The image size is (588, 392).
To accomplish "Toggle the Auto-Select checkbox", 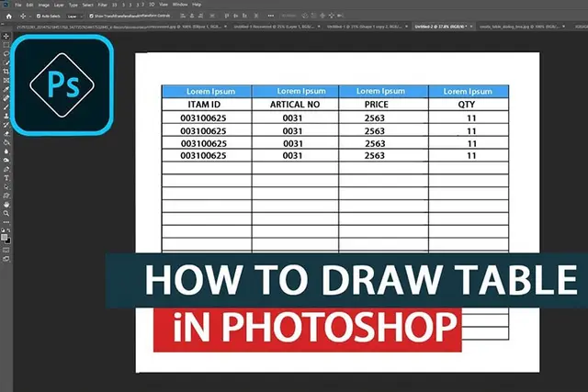I will click(x=39, y=17).
